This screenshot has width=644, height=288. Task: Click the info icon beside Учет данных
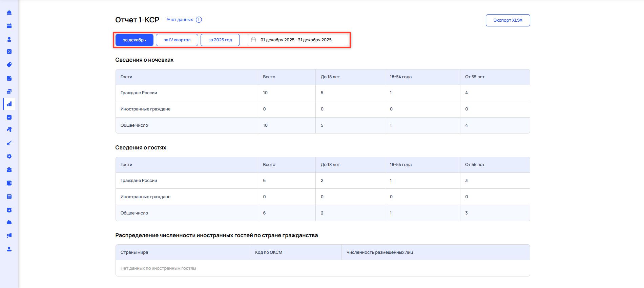coord(199,20)
